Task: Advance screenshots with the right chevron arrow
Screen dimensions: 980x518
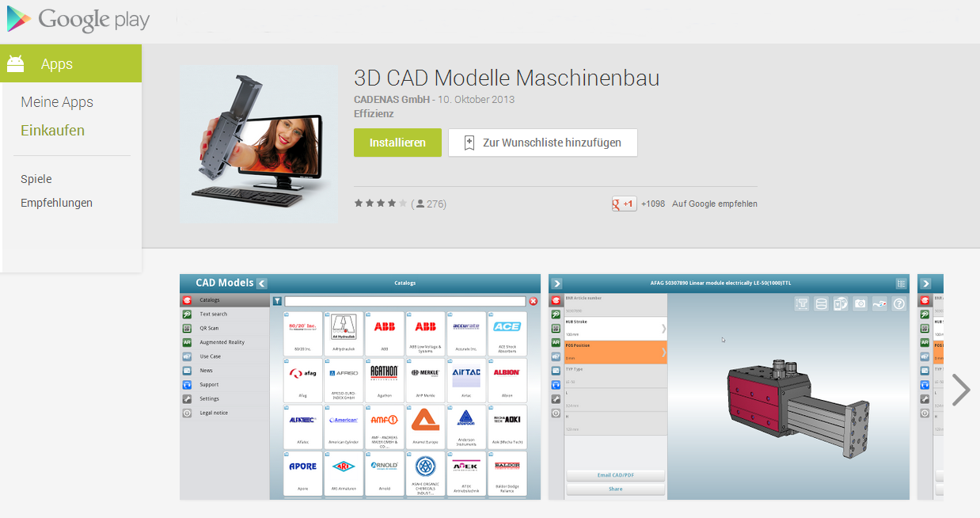Action: [960, 390]
